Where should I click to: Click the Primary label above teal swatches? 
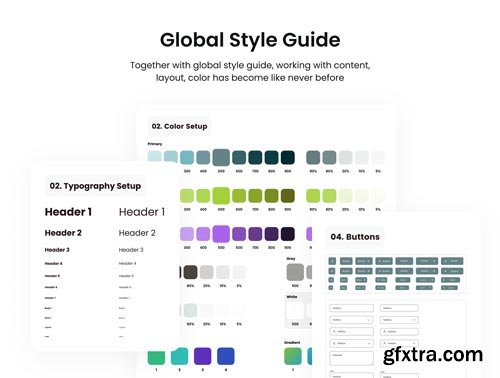point(155,144)
